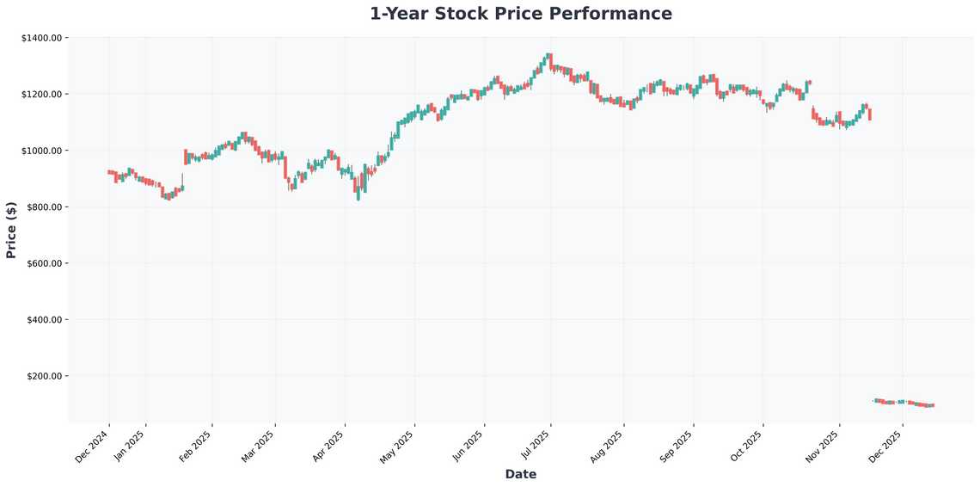Click the lowest green candlestick in April 2025

click(358, 193)
